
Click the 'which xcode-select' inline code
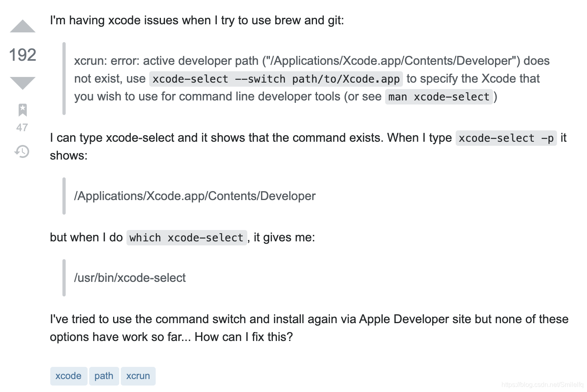(x=186, y=238)
